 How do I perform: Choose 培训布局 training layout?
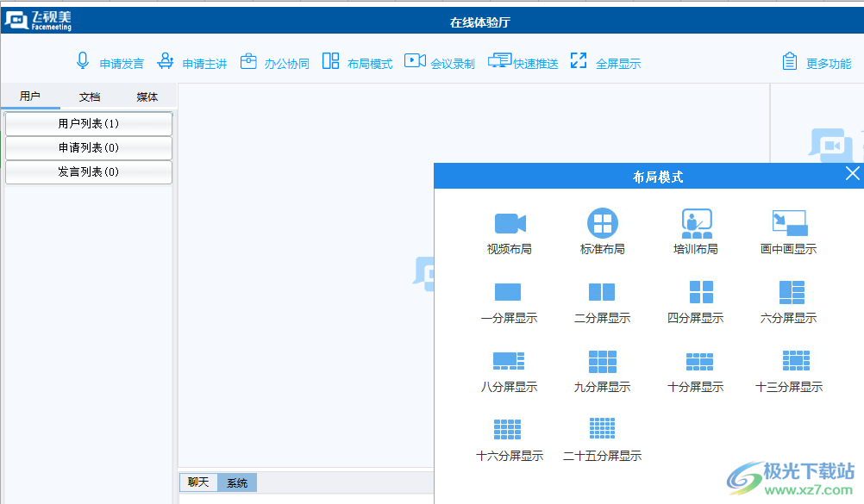point(696,224)
